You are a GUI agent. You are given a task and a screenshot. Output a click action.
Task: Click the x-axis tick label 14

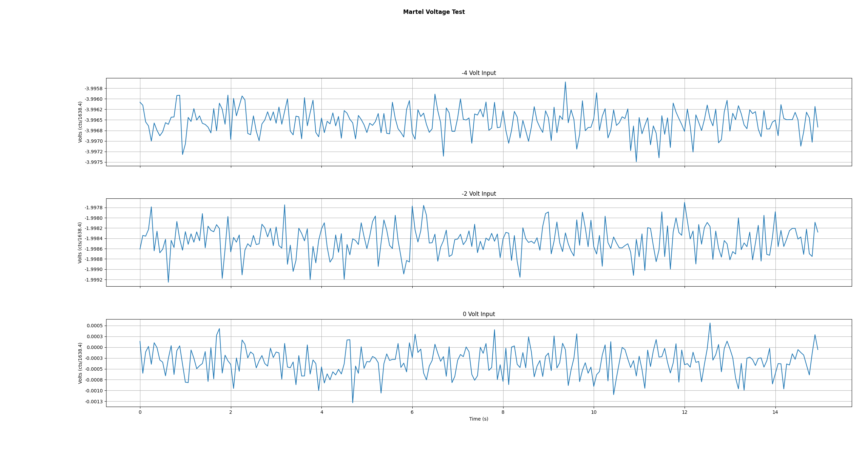(775, 412)
